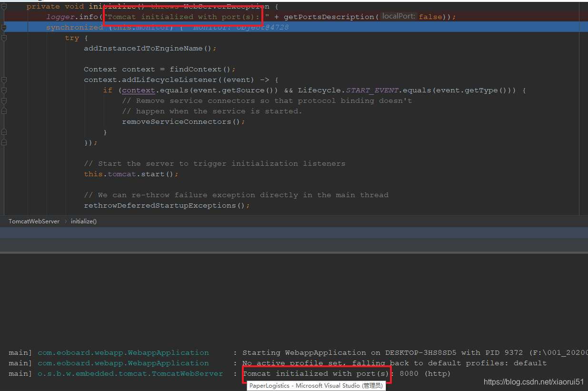The width and height of the screenshot is (588, 391).
Task: Collapse the addLifecycleListener lambda fold marker
Action: tap(4, 80)
